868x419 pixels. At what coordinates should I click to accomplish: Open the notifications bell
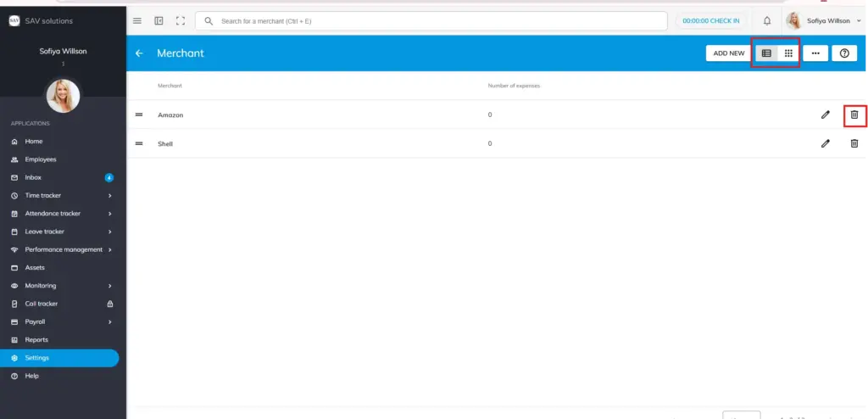766,21
